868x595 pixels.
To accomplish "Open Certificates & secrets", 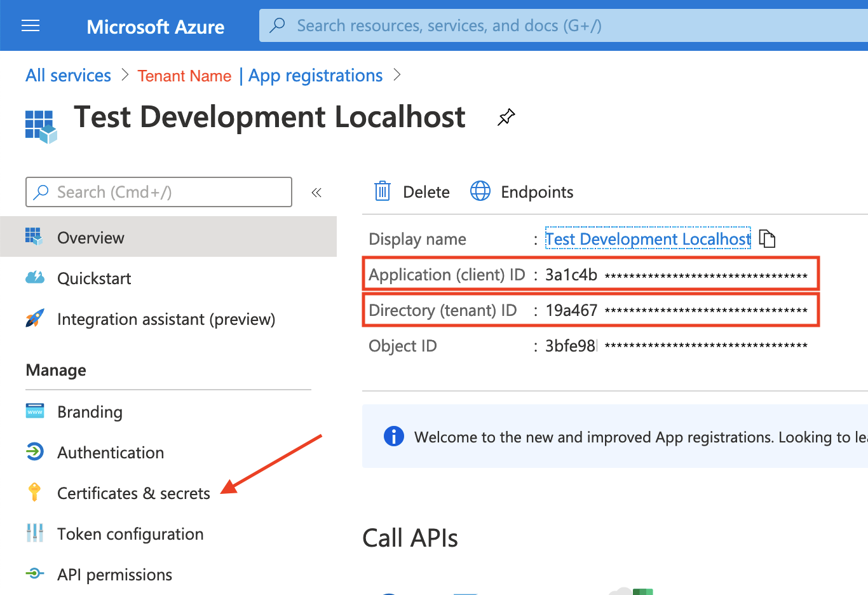I will tap(133, 493).
